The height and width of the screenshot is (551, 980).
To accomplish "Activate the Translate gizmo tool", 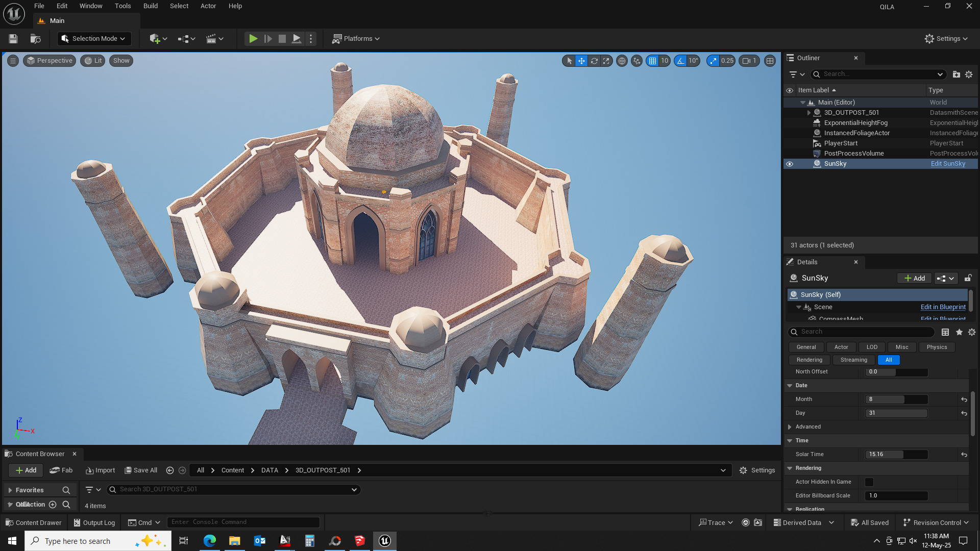I will coord(581,61).
